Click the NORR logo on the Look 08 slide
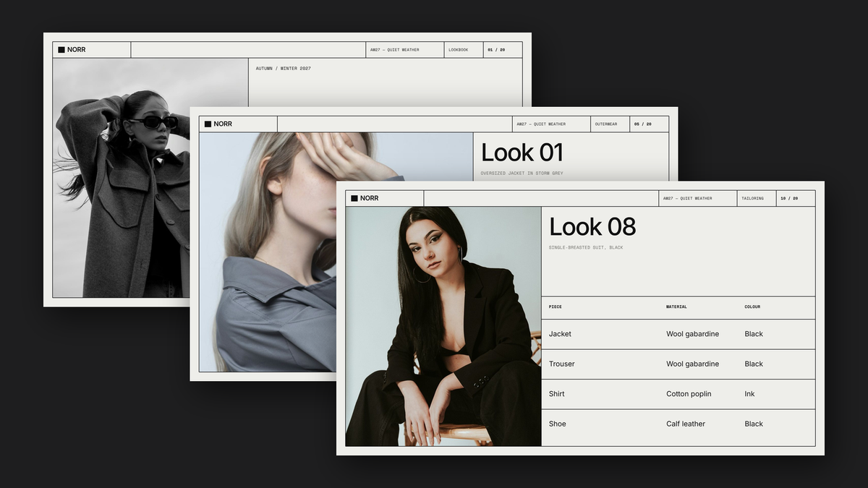This screenshot has height=488, width=868. pos(365,198)
